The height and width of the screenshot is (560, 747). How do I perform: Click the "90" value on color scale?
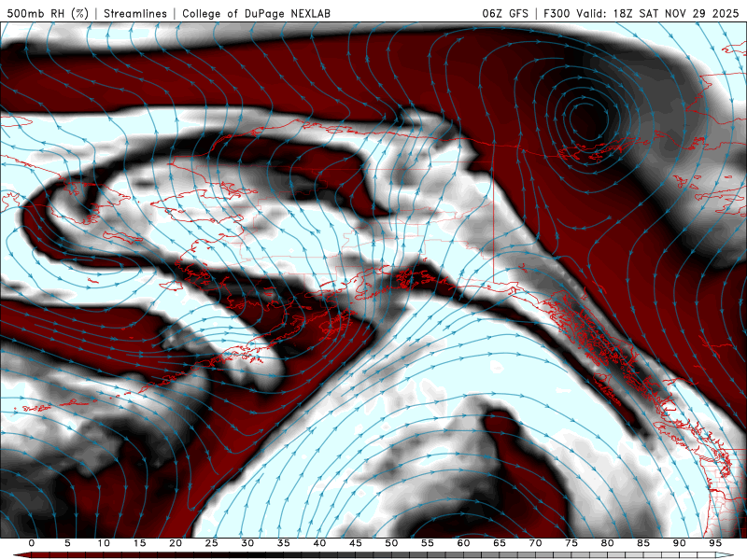coord(679,543)
